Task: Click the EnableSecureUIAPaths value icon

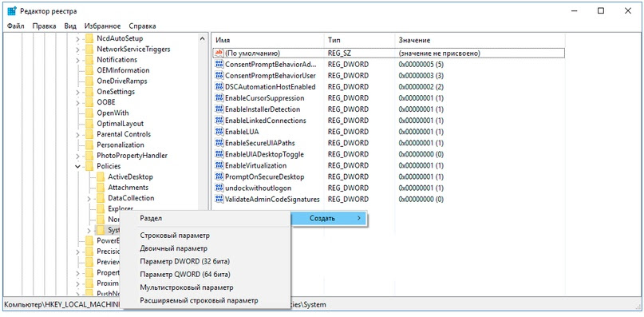Action: click(x=219, y=143)
